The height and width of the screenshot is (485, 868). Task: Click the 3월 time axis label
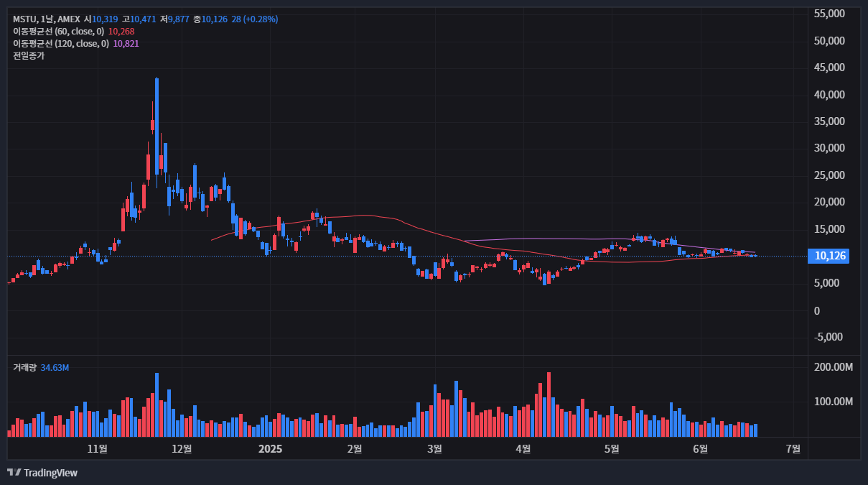(434, 449)
